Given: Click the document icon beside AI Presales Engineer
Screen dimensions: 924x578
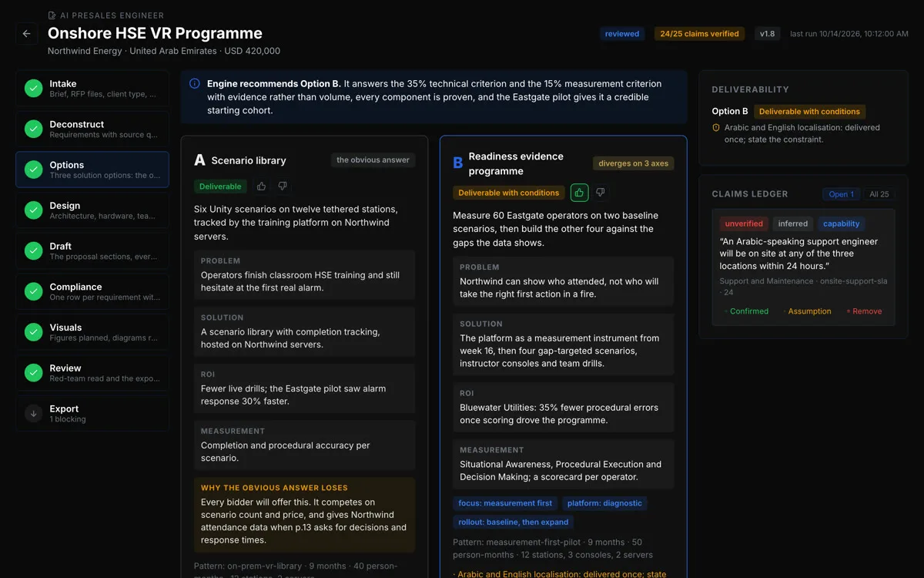Looking at the screenshot, I should coord(52,15).
